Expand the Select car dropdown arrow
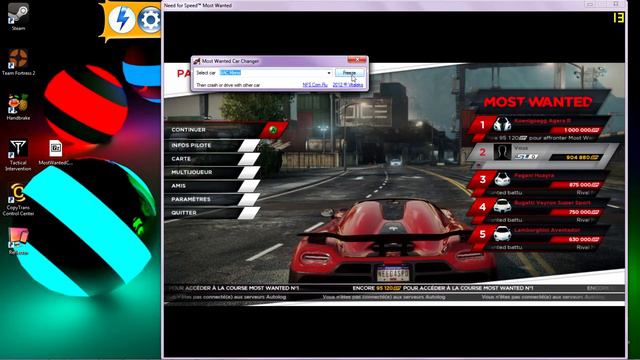This screenshot has width=640, height=360. [329, 73]
